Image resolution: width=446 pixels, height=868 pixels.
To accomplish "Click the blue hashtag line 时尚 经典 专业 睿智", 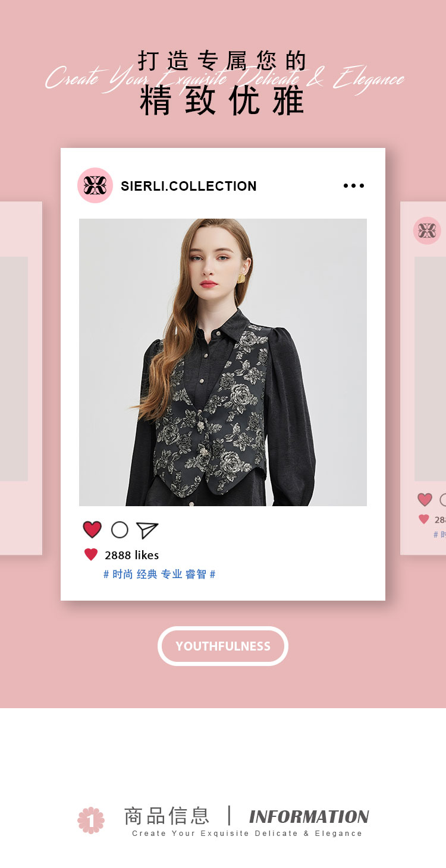I will tap(159, 574).
